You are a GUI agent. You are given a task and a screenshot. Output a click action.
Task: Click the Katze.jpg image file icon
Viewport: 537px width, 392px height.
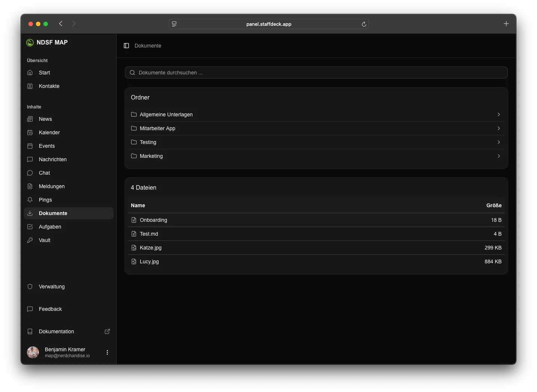click(x=134, y=248)
